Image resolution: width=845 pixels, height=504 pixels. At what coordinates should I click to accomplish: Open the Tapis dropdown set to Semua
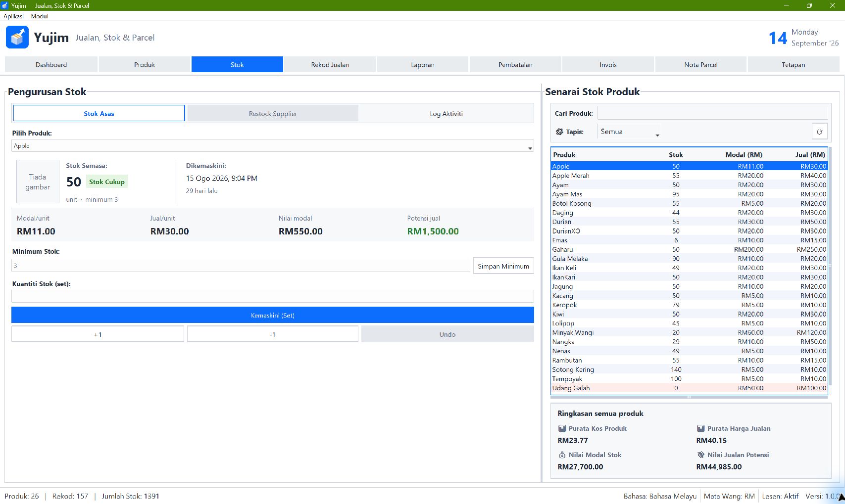point(629,132)
